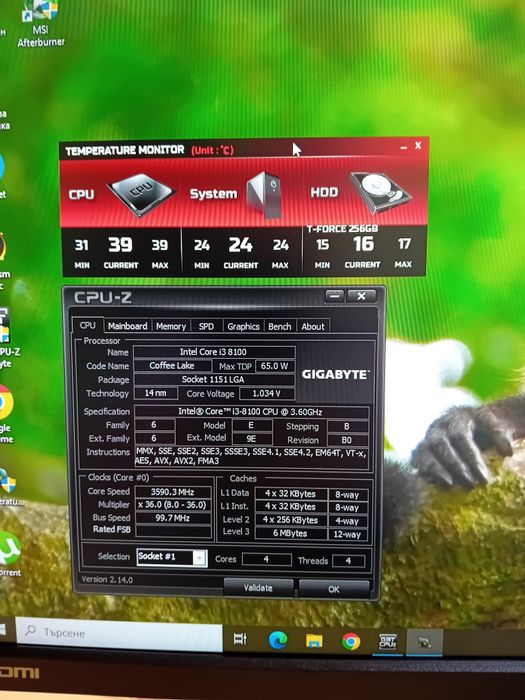Click the Level 3 12-way value
525x700 pixels.
(348, 534)
